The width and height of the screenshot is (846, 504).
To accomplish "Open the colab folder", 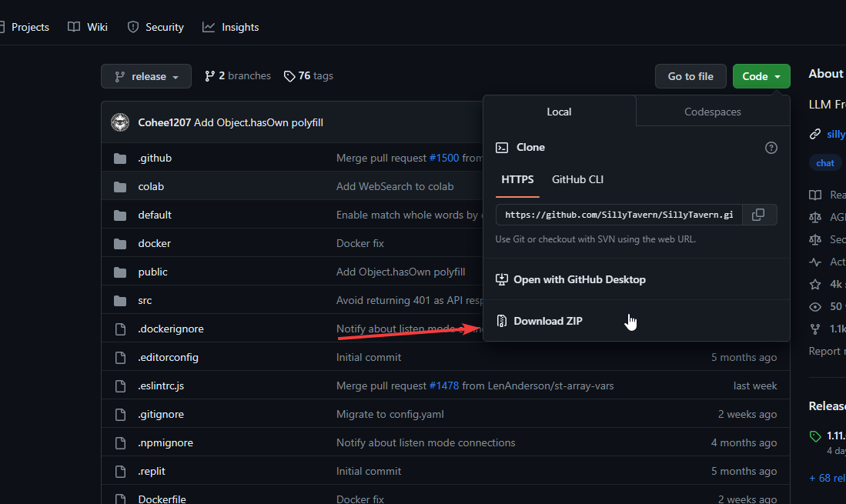I will (151, 187).
